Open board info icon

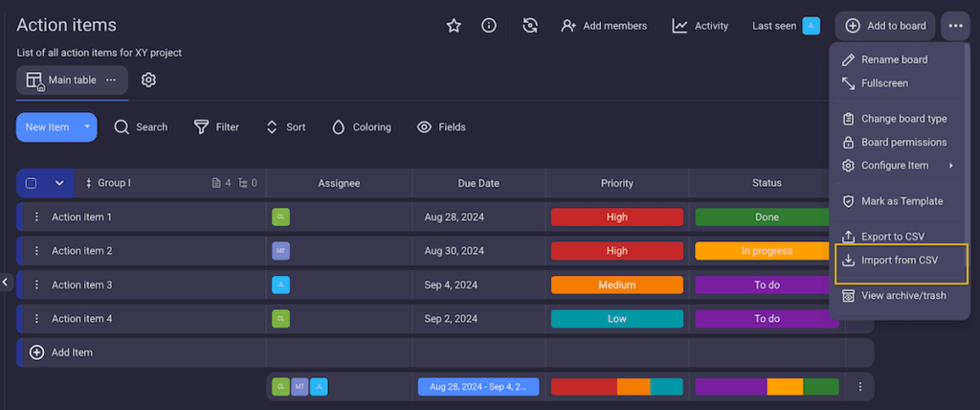tap(488, 26)
